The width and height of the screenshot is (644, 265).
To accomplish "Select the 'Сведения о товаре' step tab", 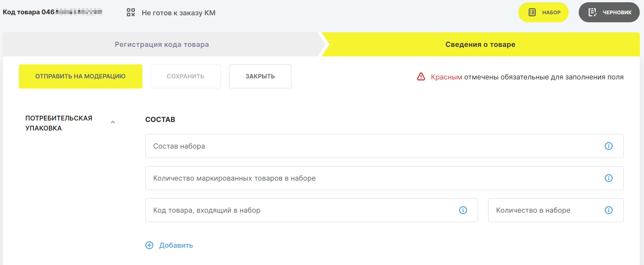I will click(480, 44).
